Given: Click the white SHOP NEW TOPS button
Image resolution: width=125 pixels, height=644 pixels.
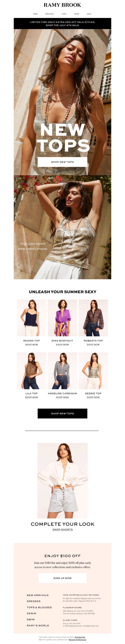Looking at the screenshot, I should [x=62, y=162].
